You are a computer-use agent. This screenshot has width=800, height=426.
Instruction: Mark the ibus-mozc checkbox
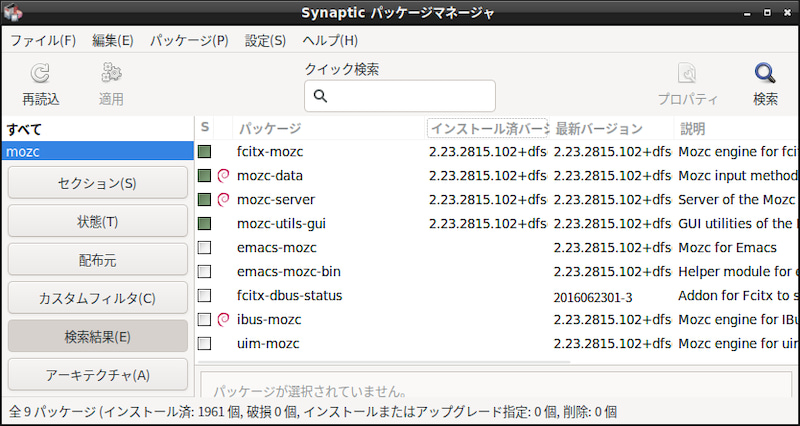(204, 320)
